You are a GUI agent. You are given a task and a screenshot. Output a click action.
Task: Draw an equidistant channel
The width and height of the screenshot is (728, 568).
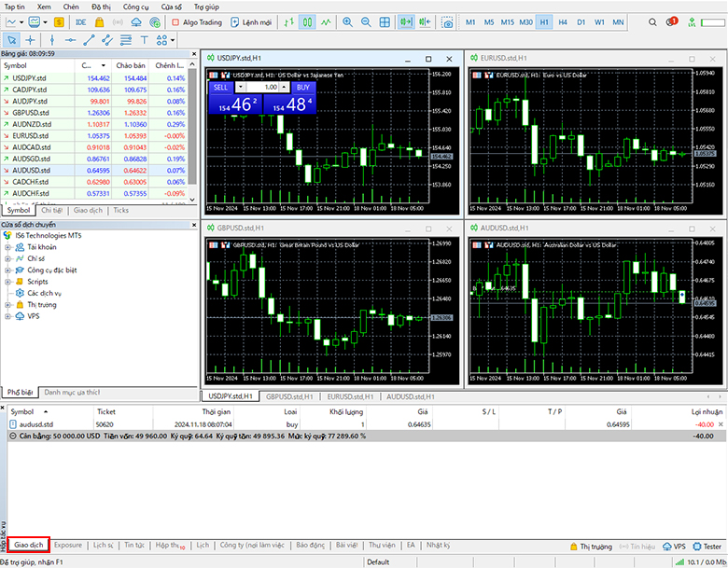tap(107, 40)
